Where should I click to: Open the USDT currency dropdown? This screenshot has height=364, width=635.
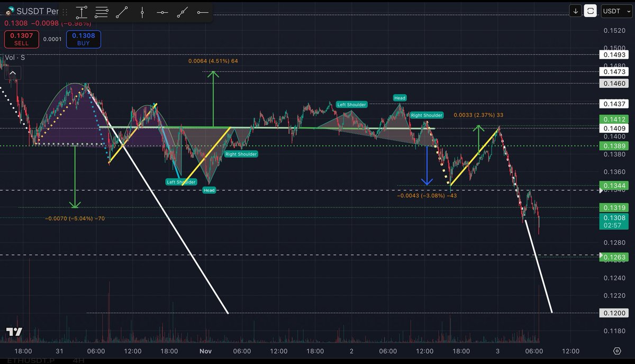(615, 11)
